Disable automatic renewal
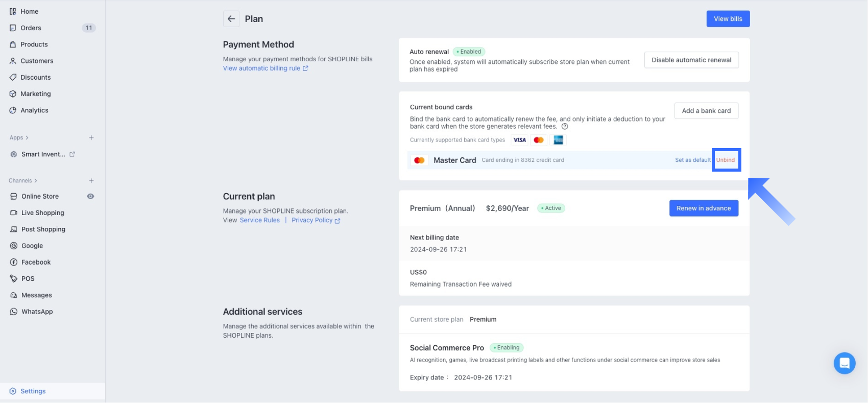This screenshot has width=868, height=403. point(691,60)
